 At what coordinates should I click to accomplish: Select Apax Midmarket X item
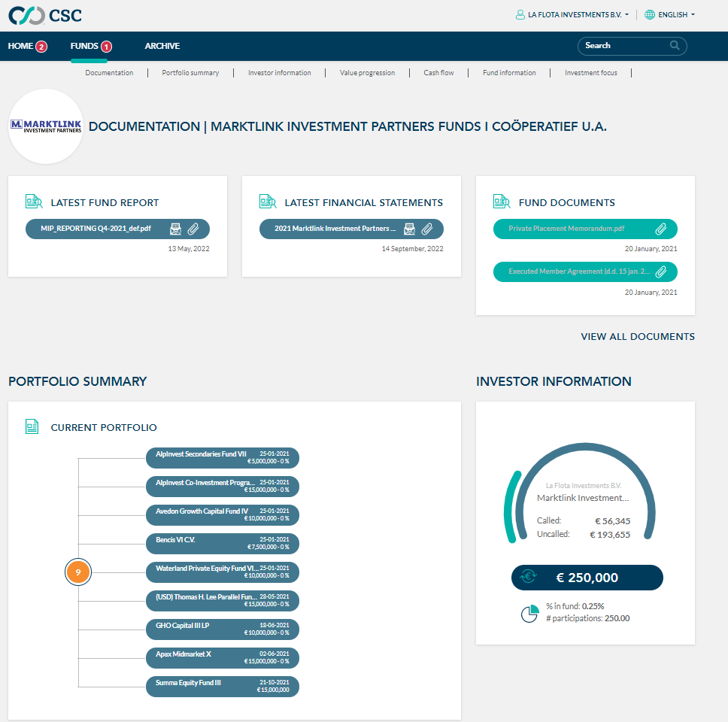coord(223,658)
